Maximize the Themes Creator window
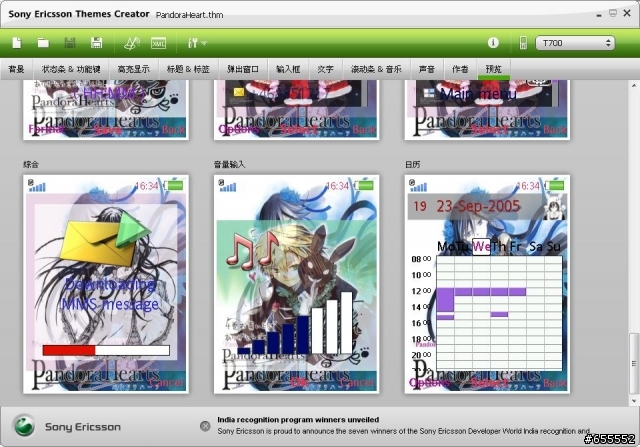Image resolution: width=640 pixels, height=447 pixels. (x=613, y=13)
